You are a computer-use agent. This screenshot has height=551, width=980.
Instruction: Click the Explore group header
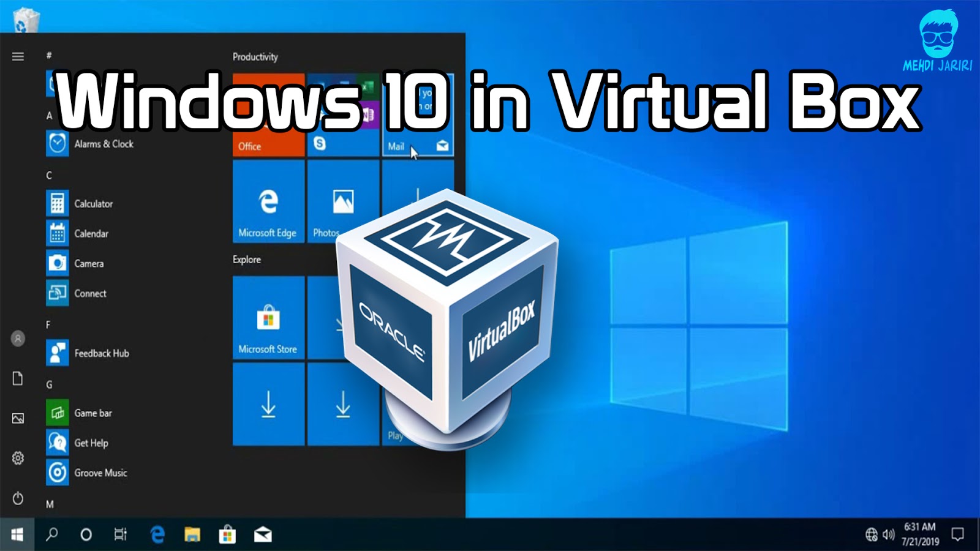click(x=246, y=260)
